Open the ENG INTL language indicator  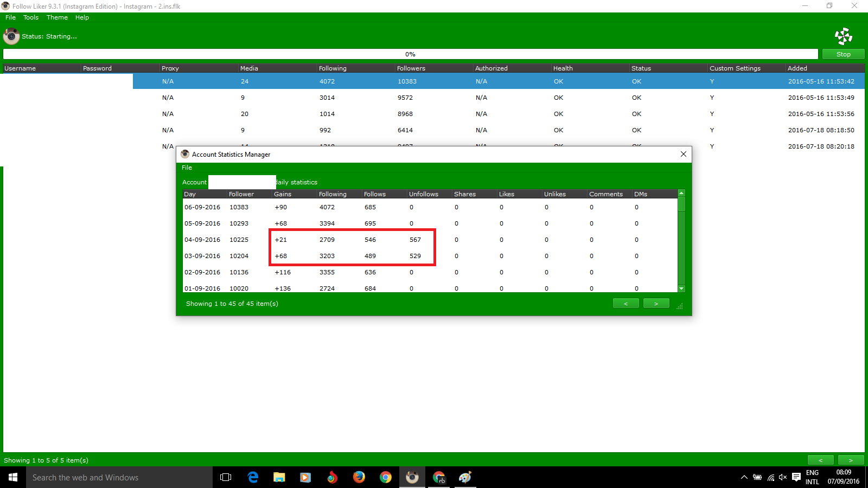point(812,477)
